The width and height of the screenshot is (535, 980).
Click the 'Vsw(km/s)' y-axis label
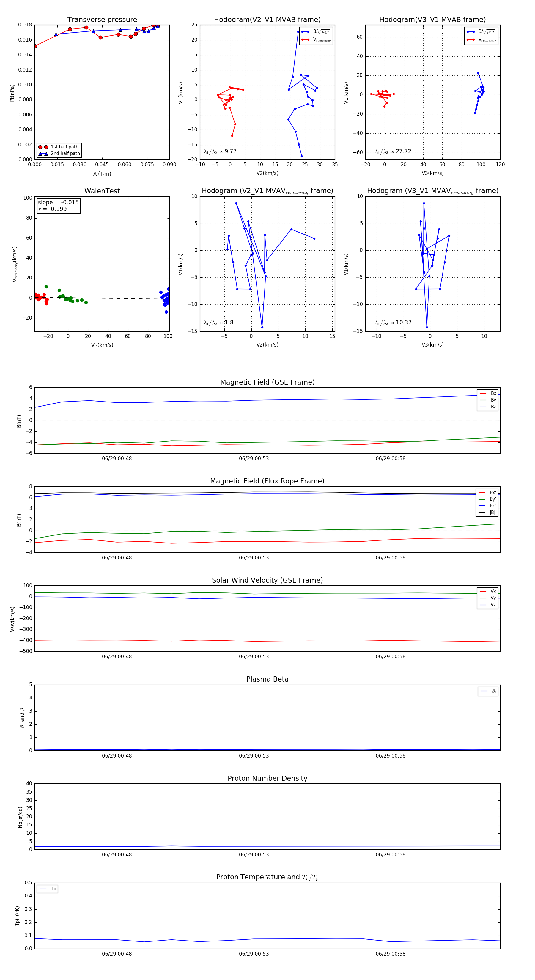tap(12, 619)
